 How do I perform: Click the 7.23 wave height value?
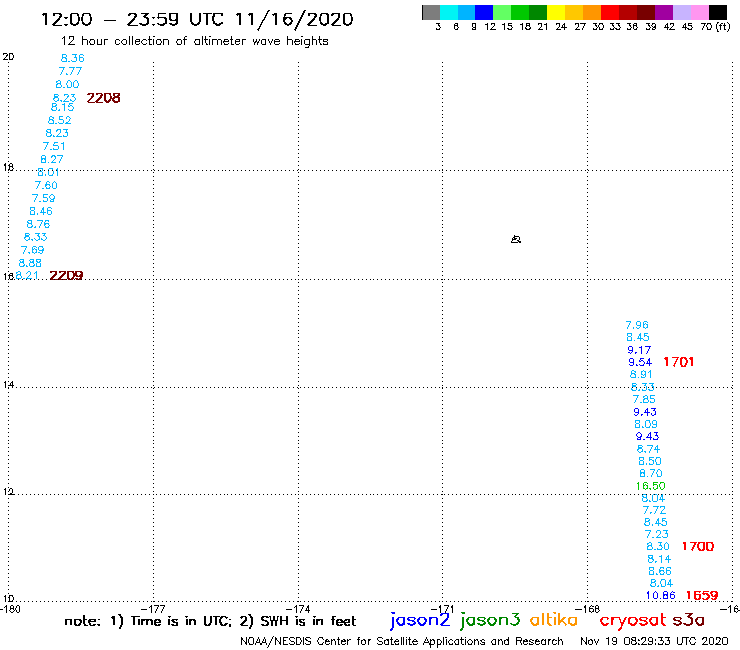click(657, 534)
